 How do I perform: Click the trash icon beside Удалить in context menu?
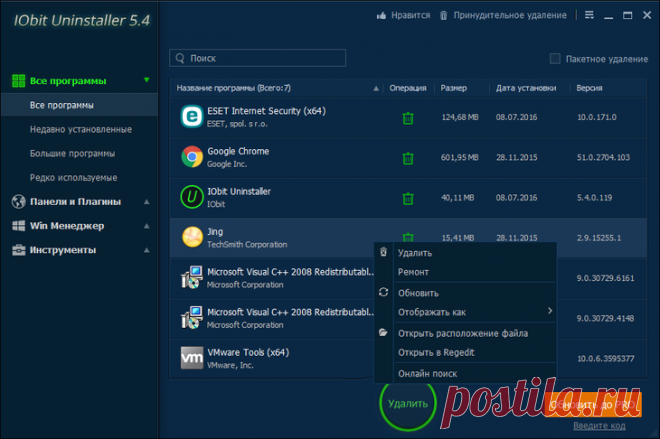point(383,252)
